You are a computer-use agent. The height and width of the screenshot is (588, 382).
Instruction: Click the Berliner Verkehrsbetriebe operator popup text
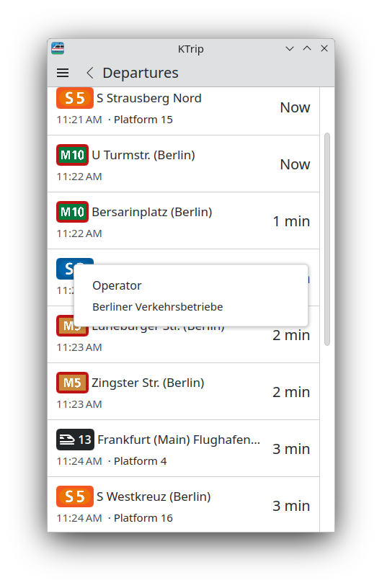tap(158, 307)
